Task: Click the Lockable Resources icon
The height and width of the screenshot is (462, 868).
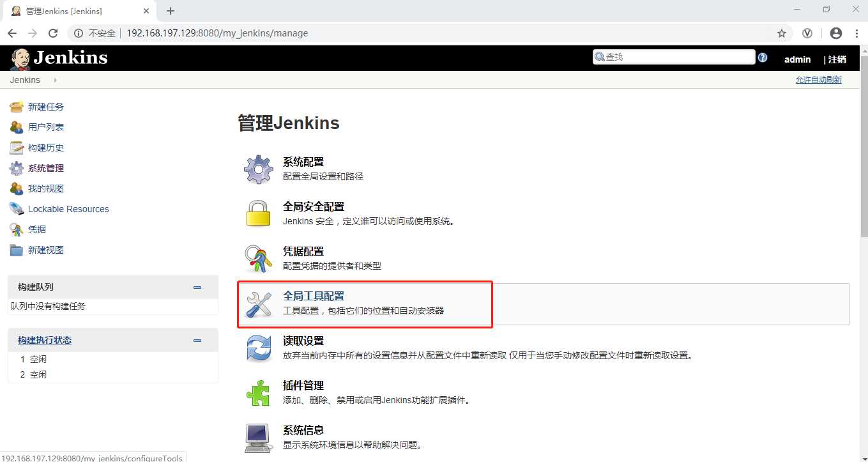Action: (x=17, y=209)
